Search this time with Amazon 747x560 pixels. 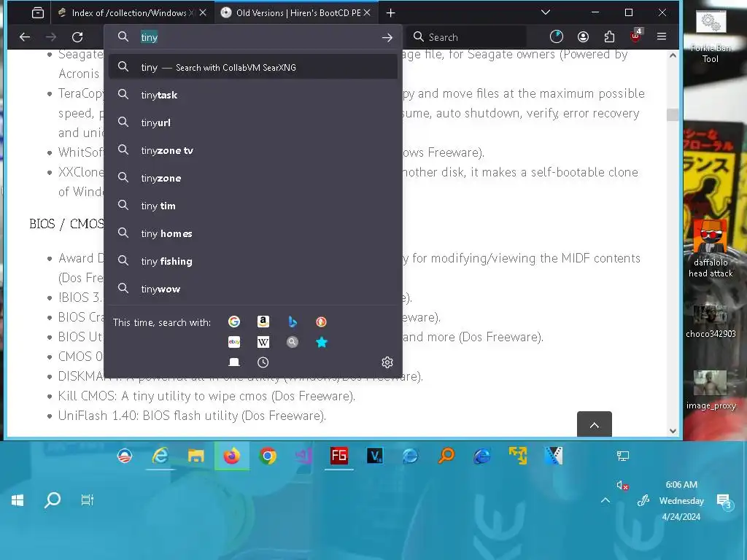[263, 322]
